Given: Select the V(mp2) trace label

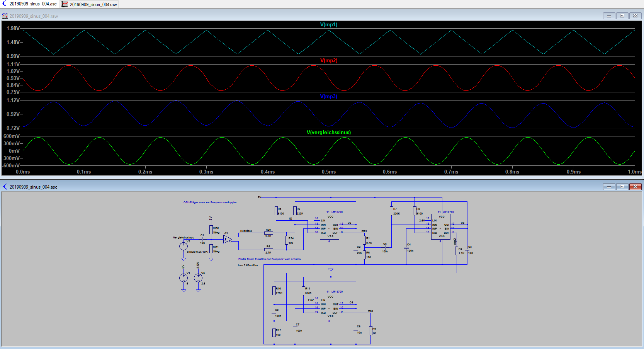Looking at the screenshot, I should [329, 60].
